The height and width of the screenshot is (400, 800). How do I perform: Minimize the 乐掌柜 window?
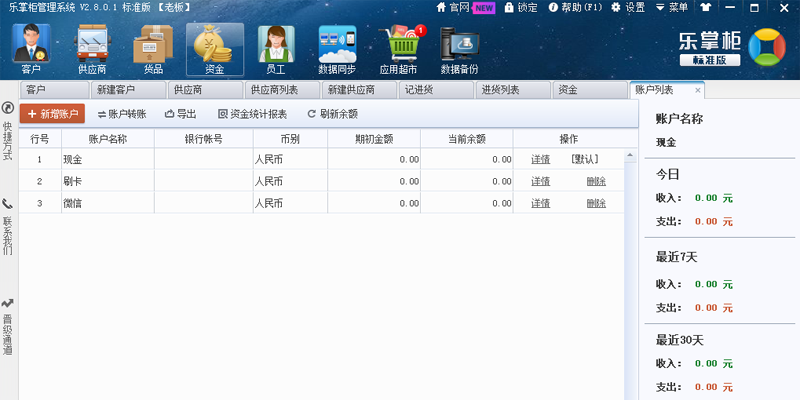click(x=730, y=8)
